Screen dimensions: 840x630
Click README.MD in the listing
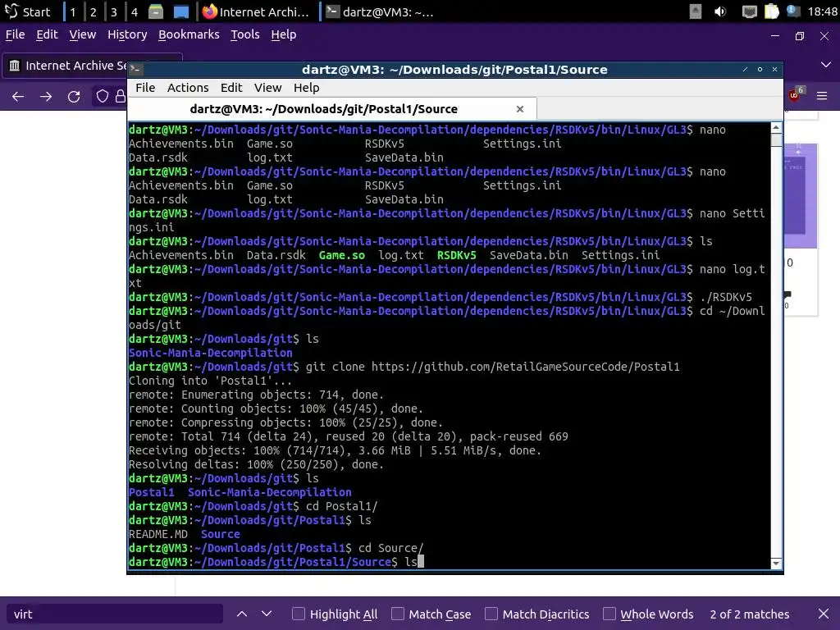click(x=158, y=534)
